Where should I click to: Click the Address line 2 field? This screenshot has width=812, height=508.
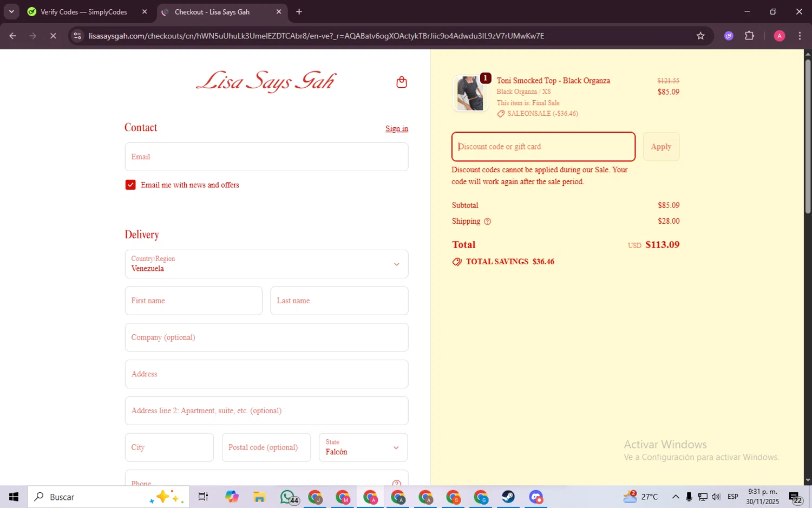[266, 411]
